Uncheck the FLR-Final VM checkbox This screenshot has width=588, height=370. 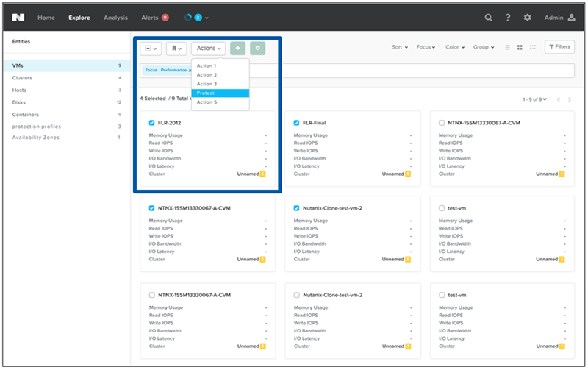coord(296,123)
